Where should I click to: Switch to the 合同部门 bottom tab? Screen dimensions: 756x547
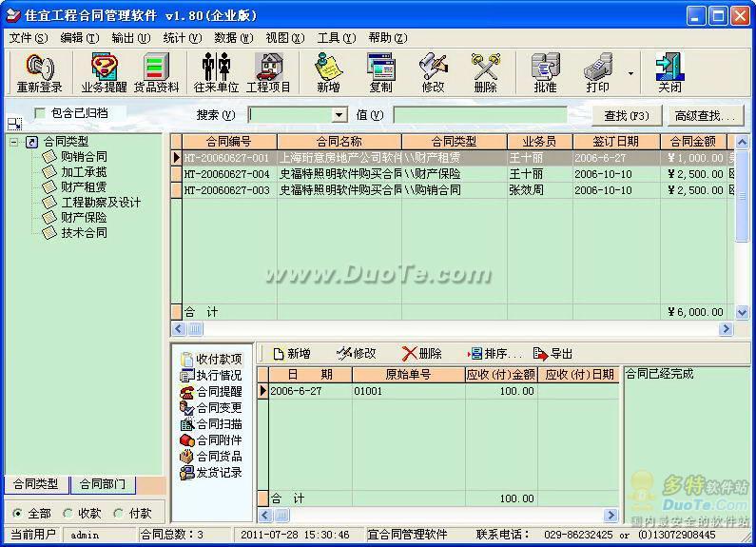[103, 484]
